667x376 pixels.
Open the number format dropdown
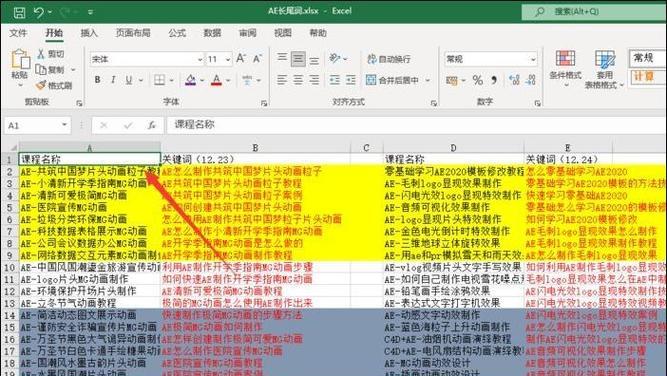(533, 59)
